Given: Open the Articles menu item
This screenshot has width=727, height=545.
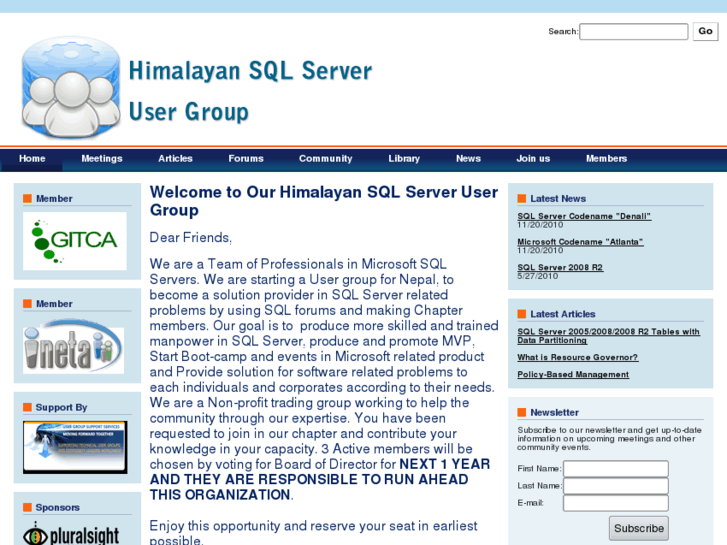Looking at the screenshot, I should click(175, 159).
